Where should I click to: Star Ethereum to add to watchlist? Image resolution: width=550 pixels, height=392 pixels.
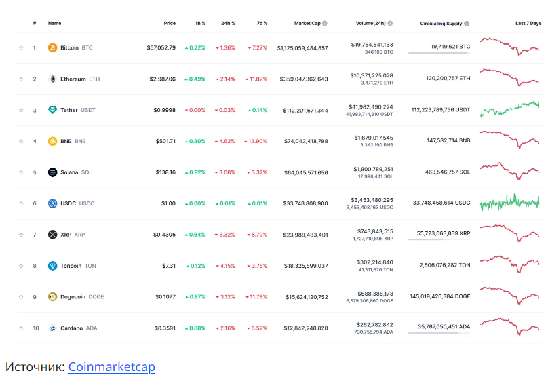[x=21, y=79]
